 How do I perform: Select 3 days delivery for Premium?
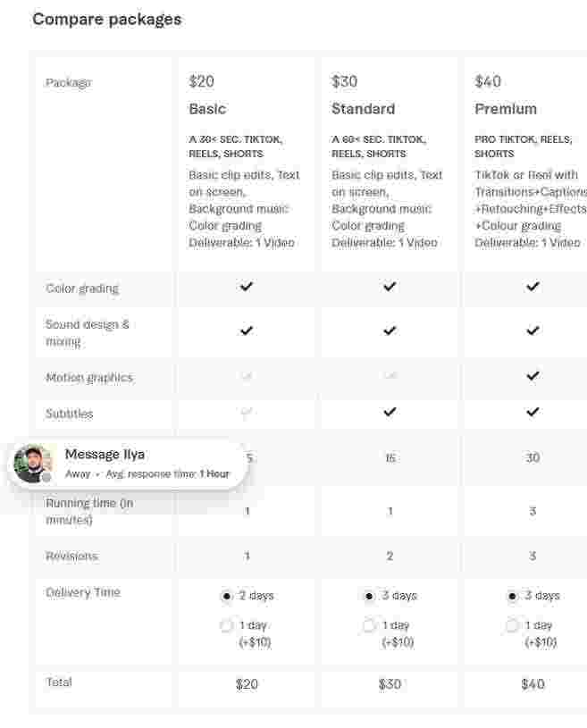(513, 596)
